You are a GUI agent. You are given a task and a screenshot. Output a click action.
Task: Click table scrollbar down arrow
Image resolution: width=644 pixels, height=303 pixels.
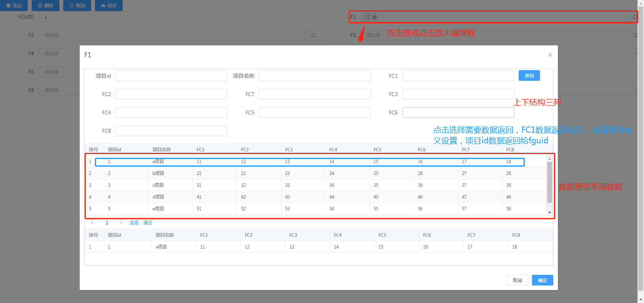tap(549, 213)
